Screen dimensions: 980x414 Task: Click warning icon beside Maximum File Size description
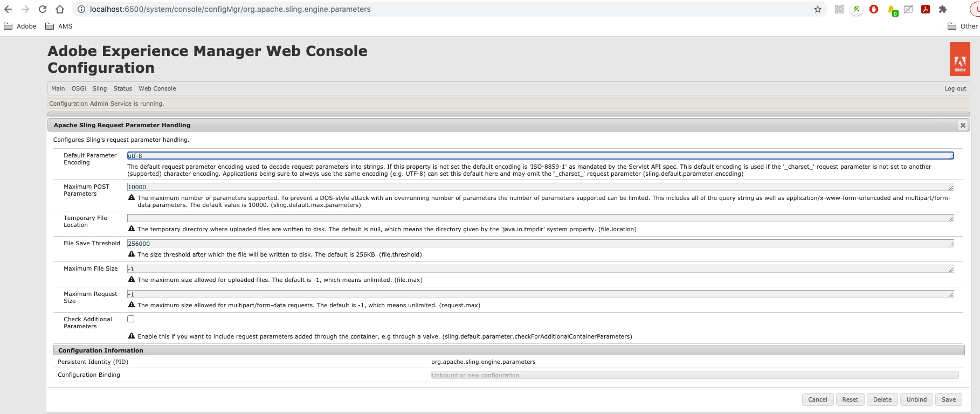[132, 279]
